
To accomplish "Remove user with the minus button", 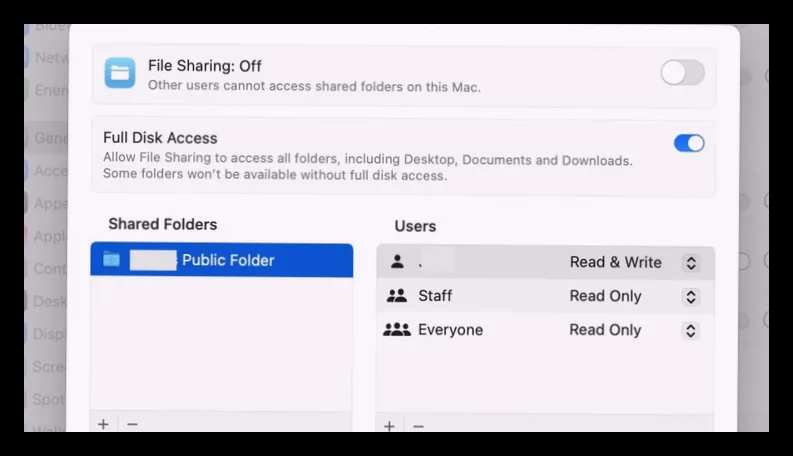I will coord(418,427).
